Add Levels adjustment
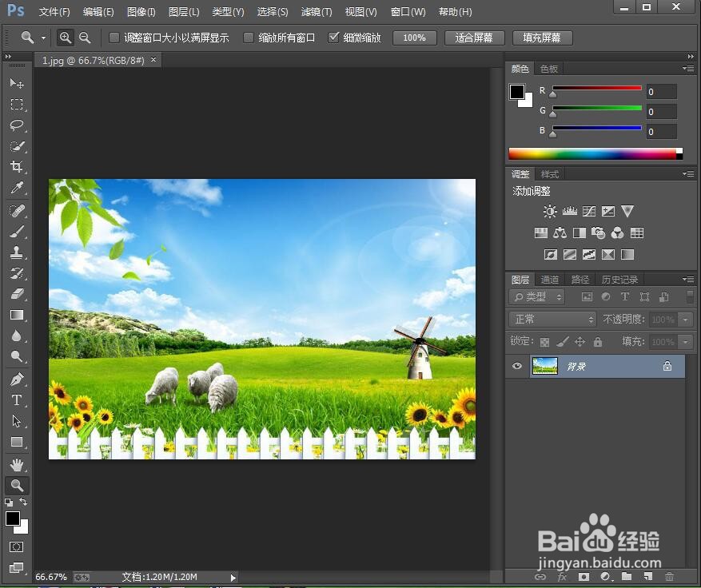701x588 pixels. pyautogui.click(x=570, y=212)
